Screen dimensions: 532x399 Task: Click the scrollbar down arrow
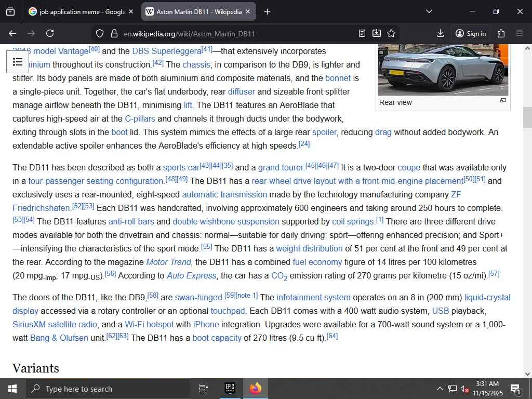tap(527, 374)
